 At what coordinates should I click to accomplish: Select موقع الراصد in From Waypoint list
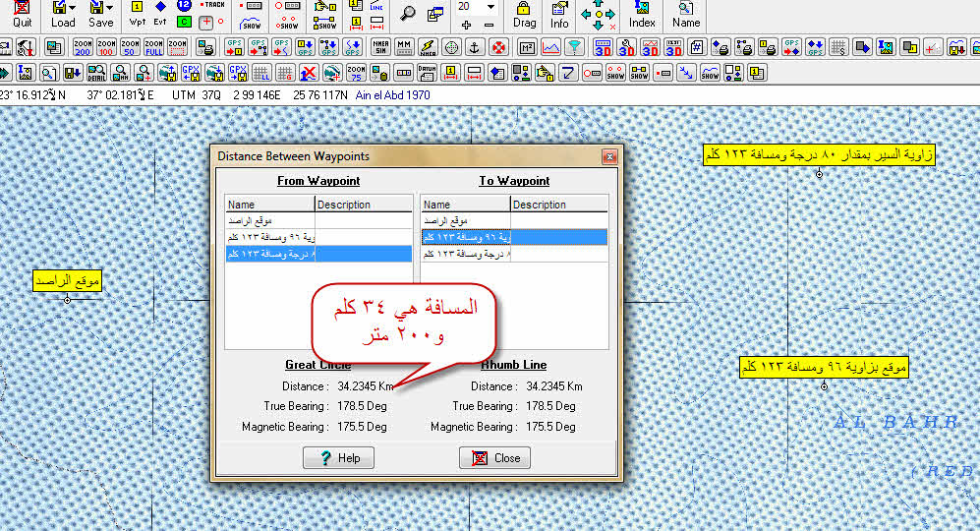pyautogui.click(x=318, y=221)
